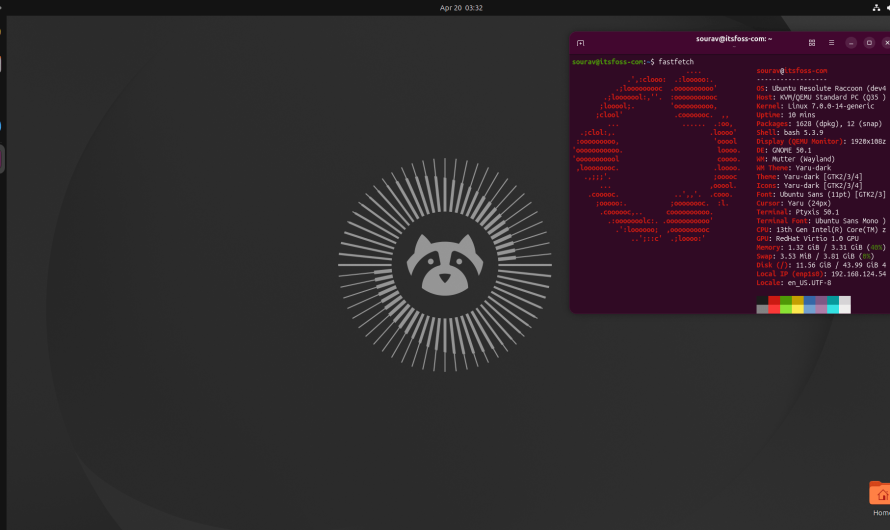Click the DE: GNOME 50.1 line
The image size is (890, 530).
point(783,150)
